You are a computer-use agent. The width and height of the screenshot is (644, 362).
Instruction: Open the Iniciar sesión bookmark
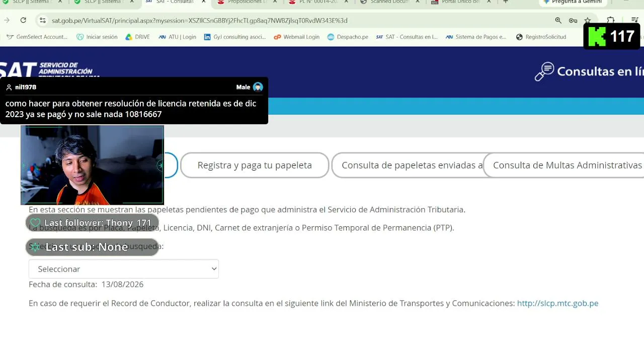click(x=97, y=37)
